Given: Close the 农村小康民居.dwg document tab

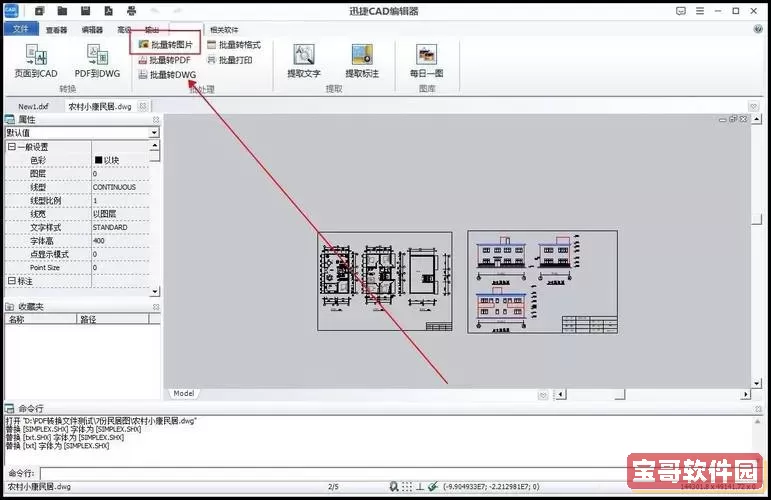Looking at the screenshot, I should (143, 106).
